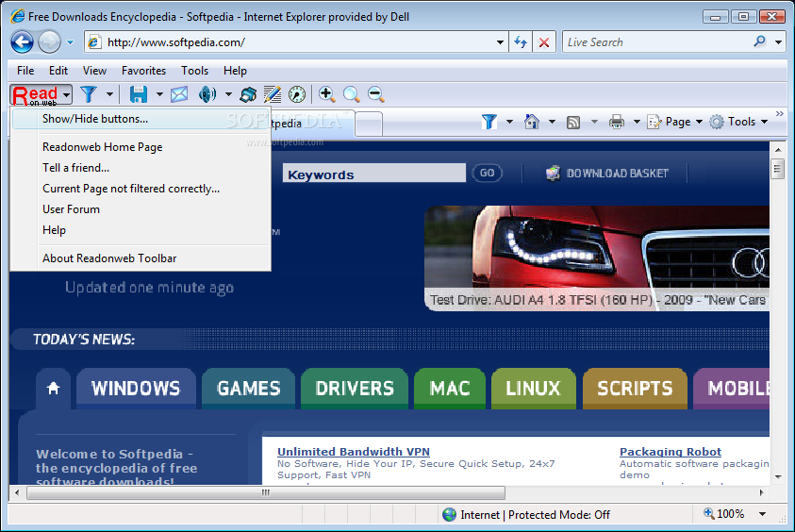
Task: Click the Readonweb save floppy icon
Action: [138, 94]
